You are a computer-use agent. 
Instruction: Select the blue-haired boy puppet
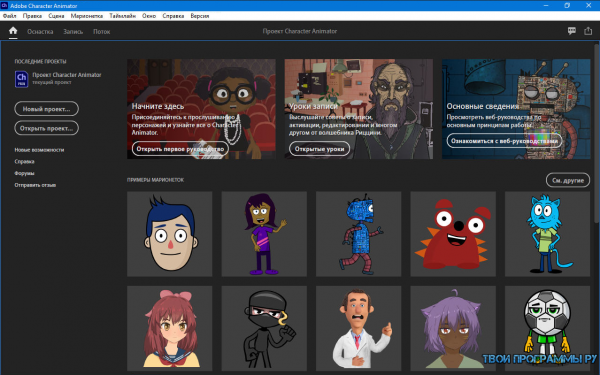(170, 234)
